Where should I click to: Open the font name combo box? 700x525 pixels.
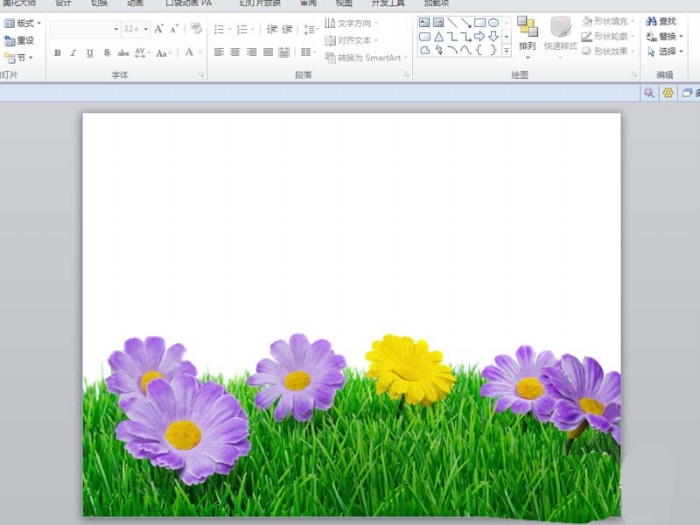[85, 29]
